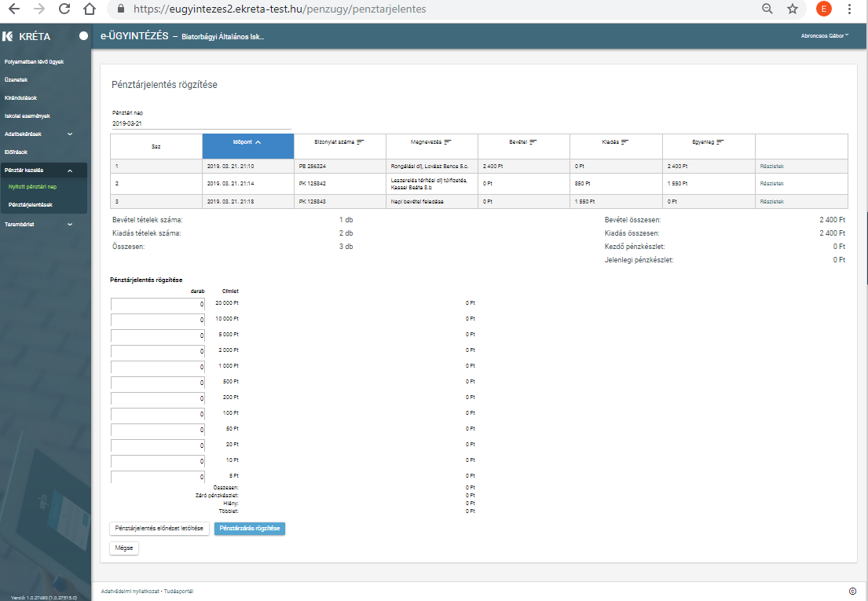This screenshot has height=601, width=868.
Task: Open the orange E profile avatar
Action: pyautogui.click(x=824, y=9)
